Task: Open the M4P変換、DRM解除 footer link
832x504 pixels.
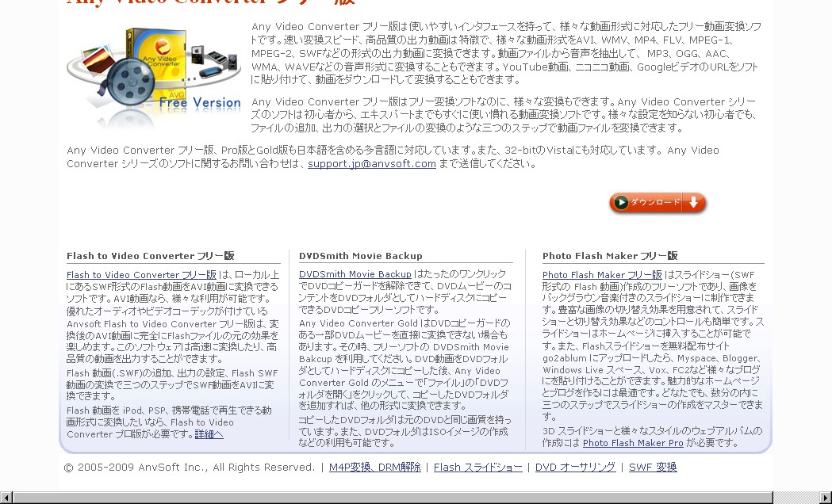Action: pyautogui.click(x=374, y=467)
